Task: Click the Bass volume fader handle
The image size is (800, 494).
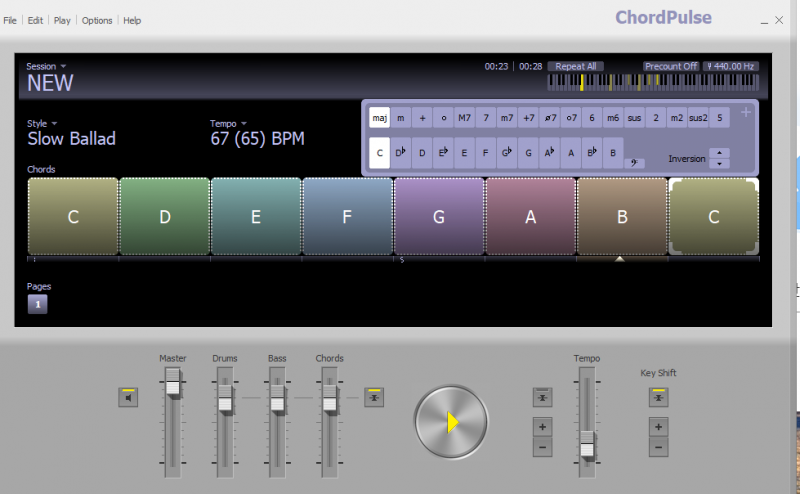Action: (277, 399)
